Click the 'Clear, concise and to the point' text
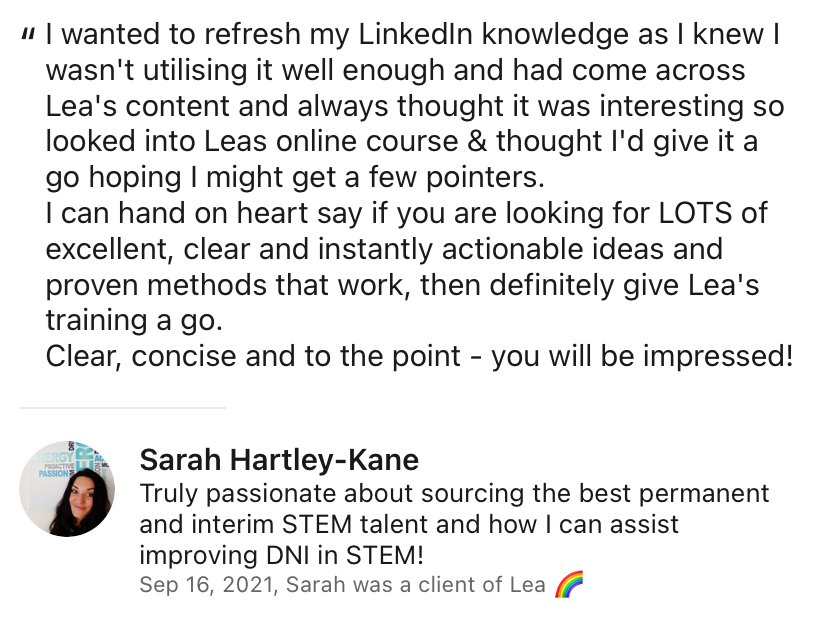This screenshot has height=624, width=814. pyautogui.click(x=253, y=357)
